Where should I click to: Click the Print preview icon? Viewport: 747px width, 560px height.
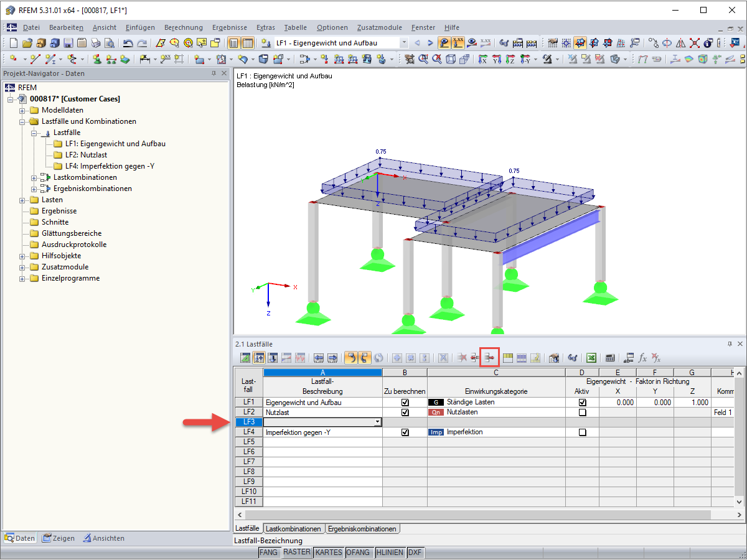109,43
